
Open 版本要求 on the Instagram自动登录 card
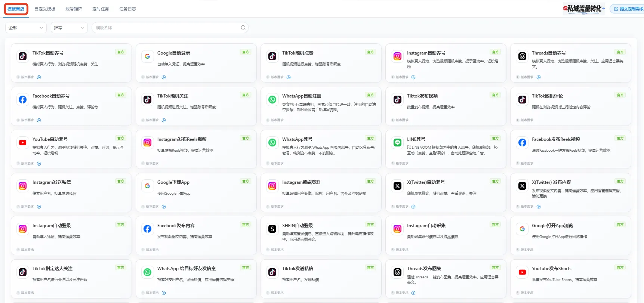tap(25, 250)
